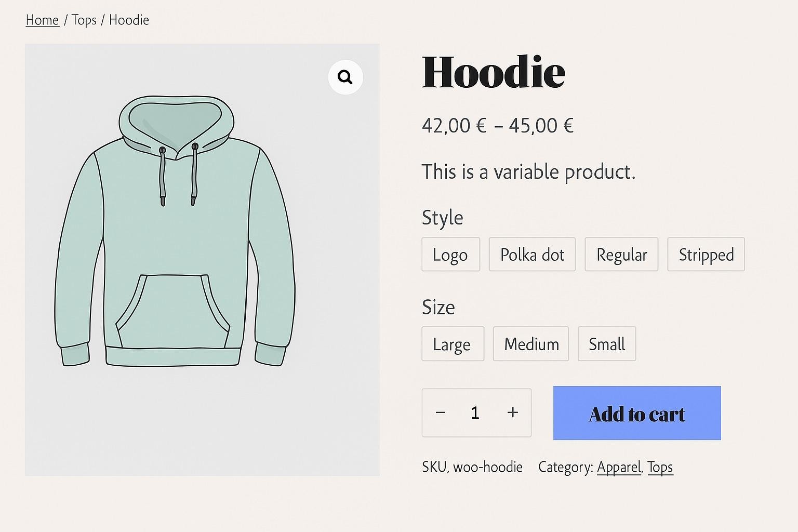Click the woo-hoodie SKU text
Screen dimensions: 798x532
coord(487,467)
